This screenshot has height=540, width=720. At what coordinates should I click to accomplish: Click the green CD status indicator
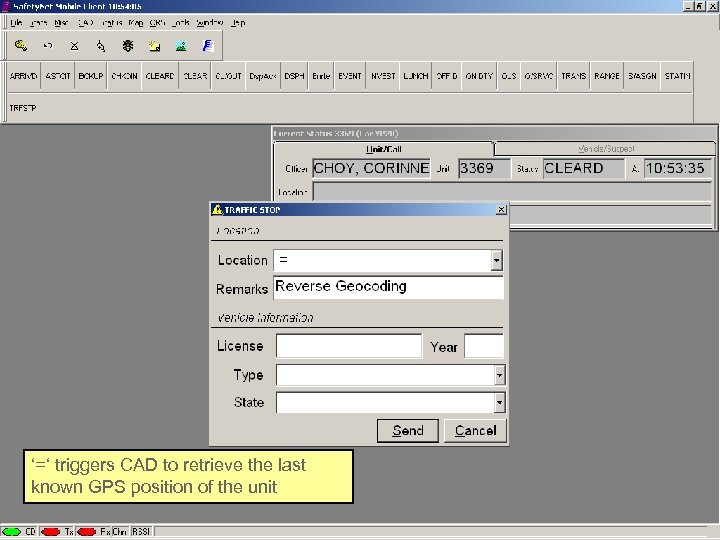tap(11, 532)
